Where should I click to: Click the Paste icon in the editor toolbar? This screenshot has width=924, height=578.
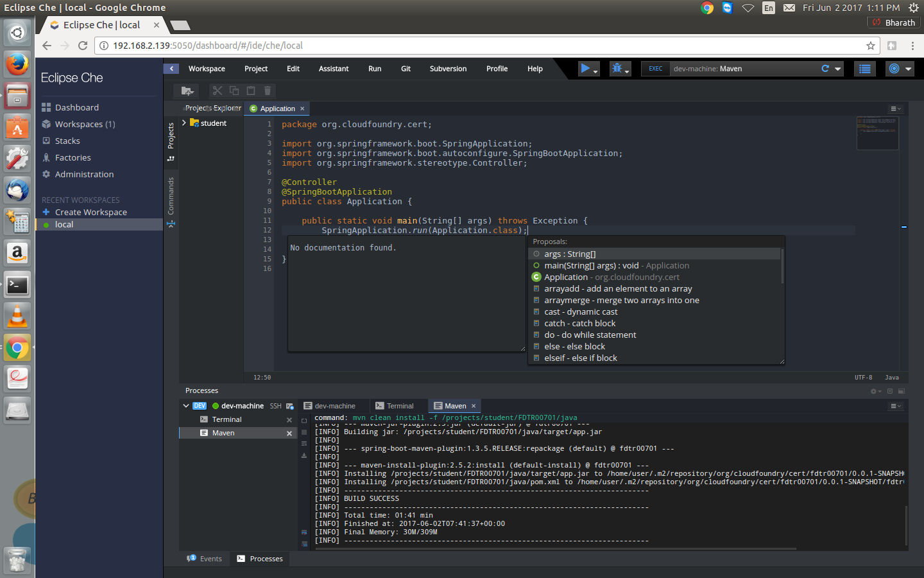(250, 91)
